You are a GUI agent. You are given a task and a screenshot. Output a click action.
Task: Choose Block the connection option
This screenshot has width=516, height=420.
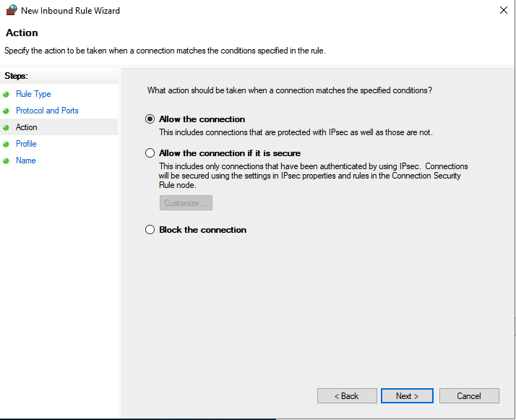coord(150,229)
